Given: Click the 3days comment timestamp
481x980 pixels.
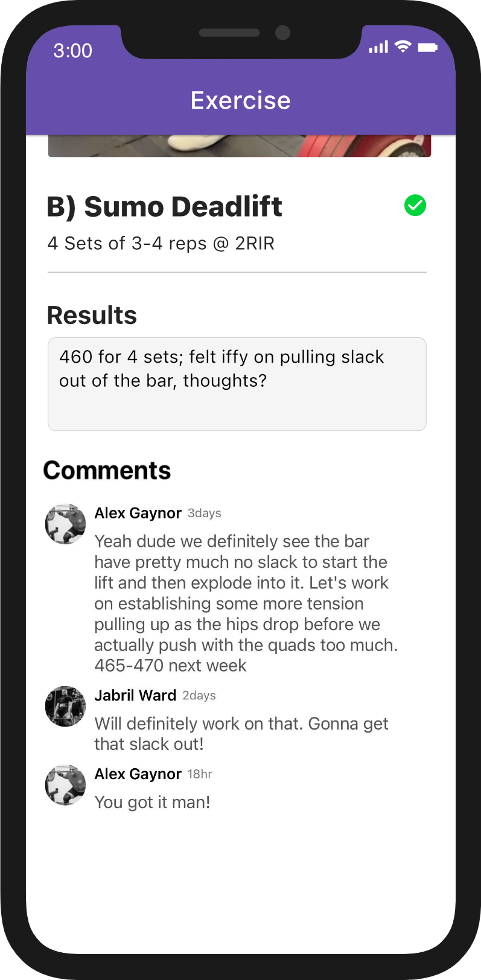Looking at the screenshot, I should 204,513.
